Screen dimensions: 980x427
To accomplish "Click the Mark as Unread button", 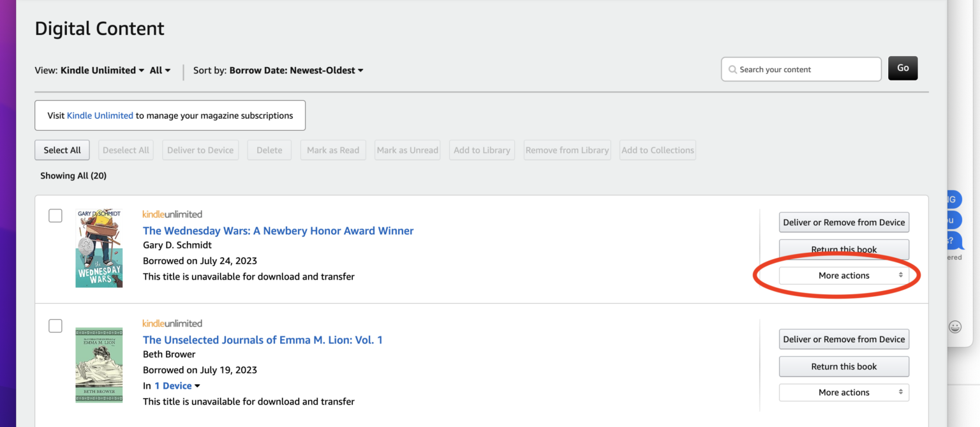I will pos(407,150).
